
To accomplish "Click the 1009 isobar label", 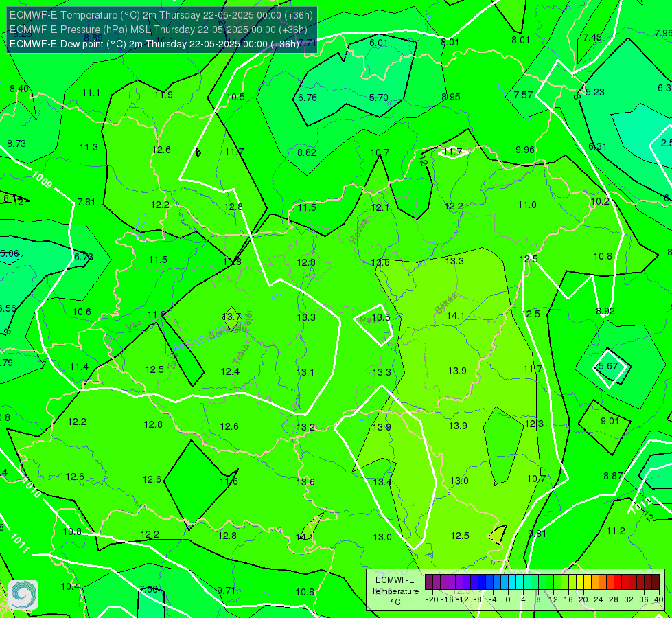I will point(42,179).
